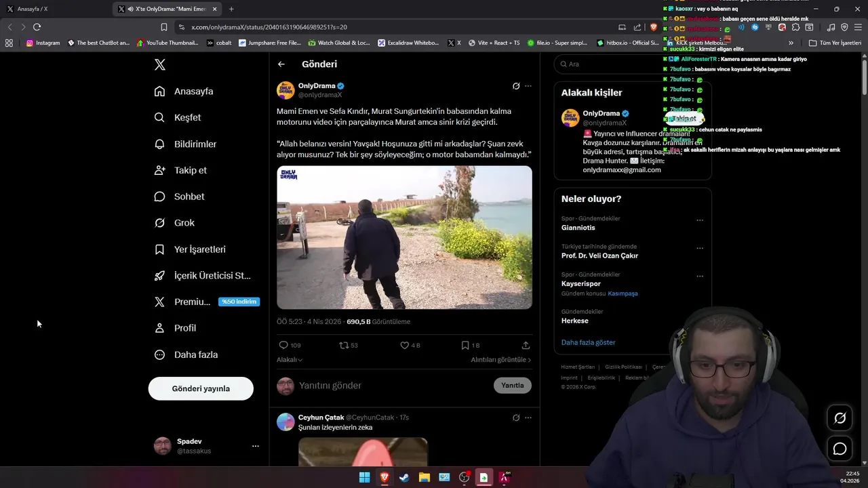Open Steam from the taskbar

point(404,477)
